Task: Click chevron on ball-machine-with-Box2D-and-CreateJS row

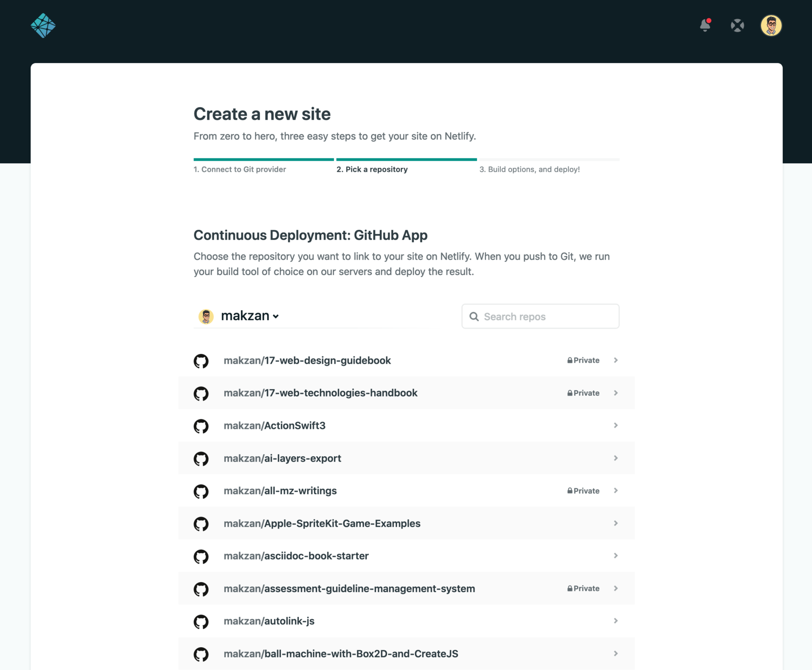Action: (x=615, y=654)
